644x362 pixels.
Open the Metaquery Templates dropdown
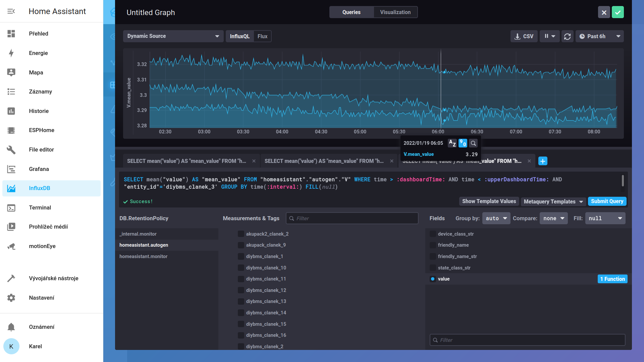[x=553, y=201]
